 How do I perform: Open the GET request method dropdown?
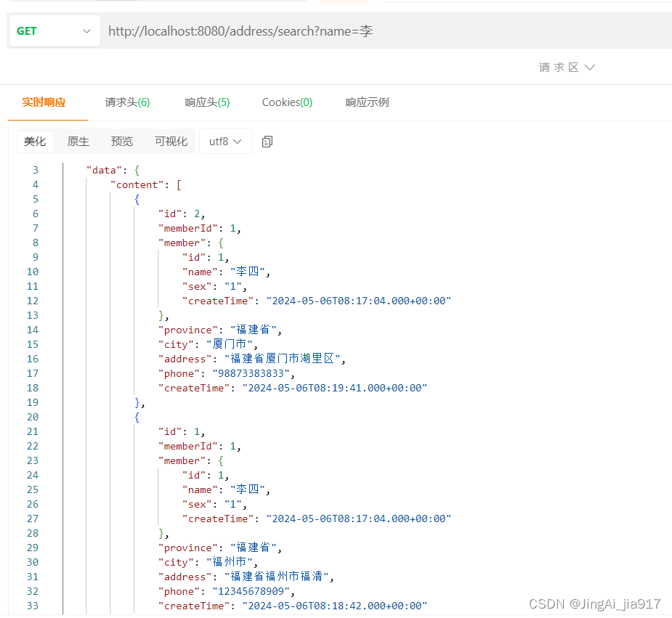coord(54,31)
